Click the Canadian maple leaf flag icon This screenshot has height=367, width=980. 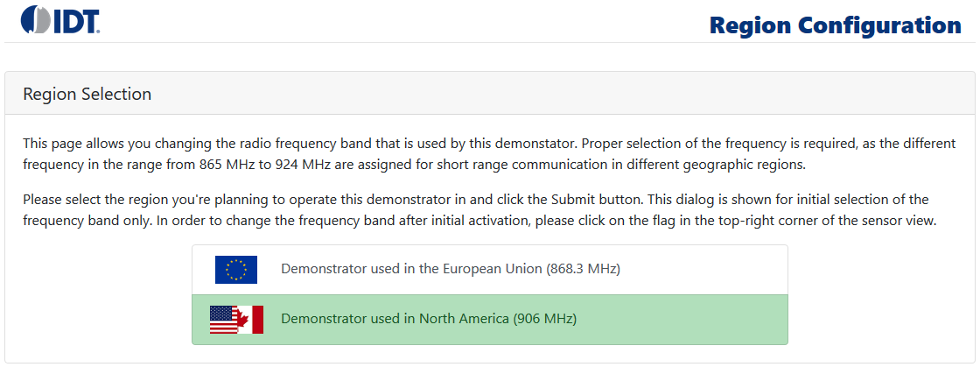pyautogui.click(x=251, y=320)
